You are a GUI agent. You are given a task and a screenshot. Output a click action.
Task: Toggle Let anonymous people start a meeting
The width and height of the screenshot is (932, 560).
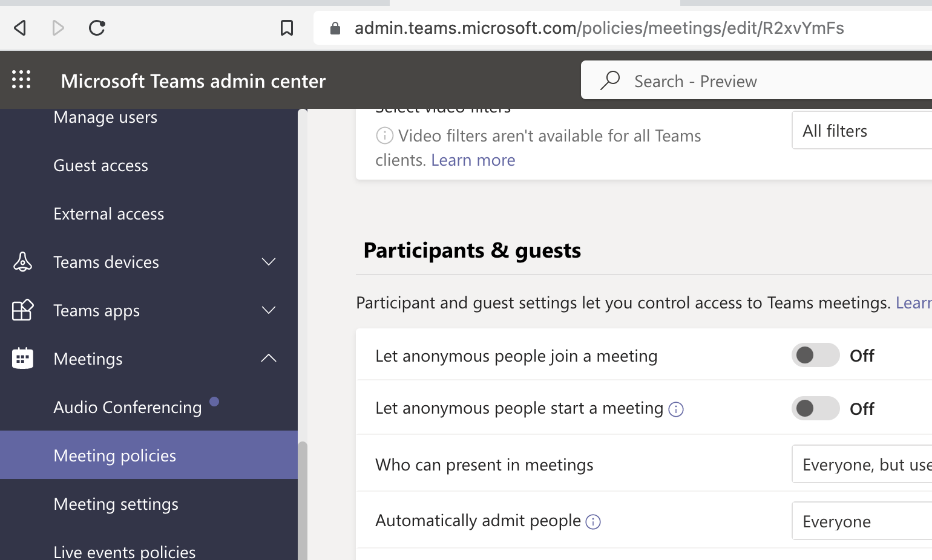815,409
